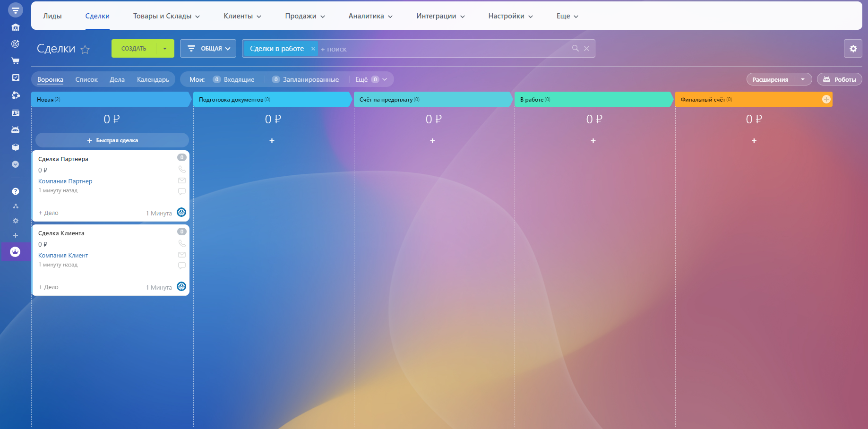Screen dimensions: 868x429
Task: Remove the 'Сделки в работе' filter chip
Action: point(313,49)
